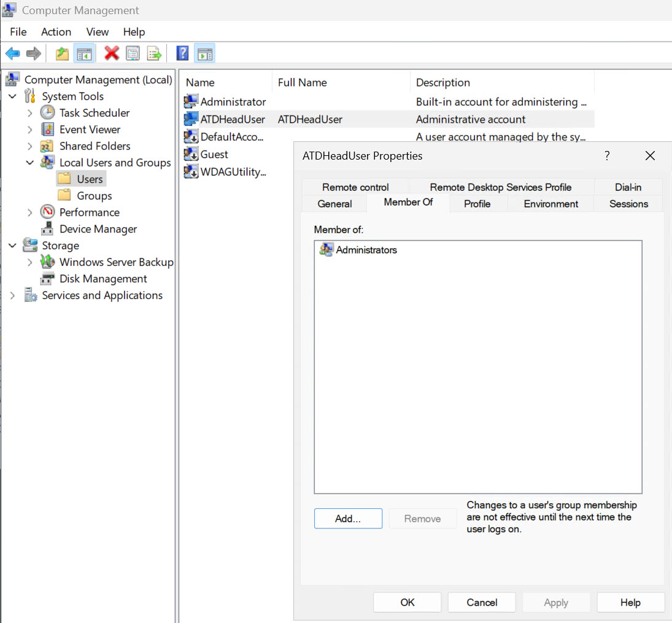Click Cancel in Properties dialog

click(482, 602)
